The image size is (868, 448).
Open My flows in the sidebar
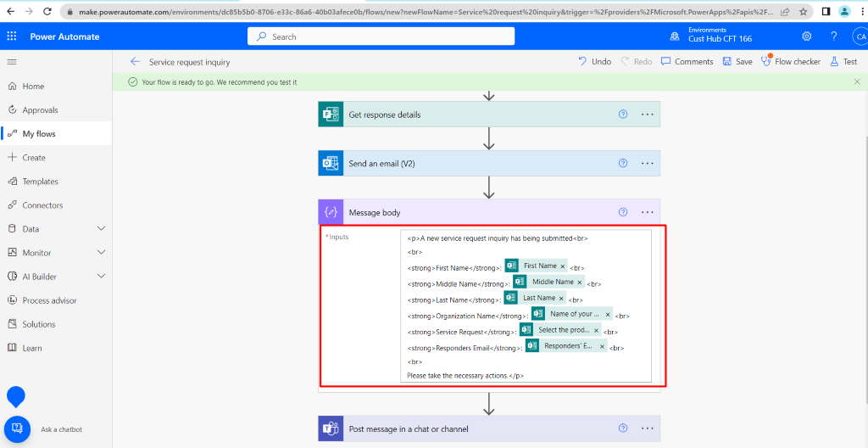coord(39,134)
